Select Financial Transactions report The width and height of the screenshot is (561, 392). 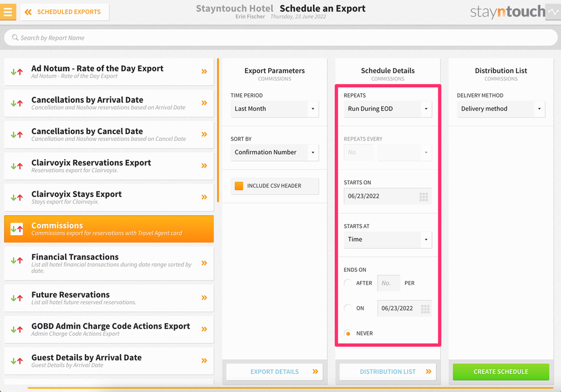point(109,263)
